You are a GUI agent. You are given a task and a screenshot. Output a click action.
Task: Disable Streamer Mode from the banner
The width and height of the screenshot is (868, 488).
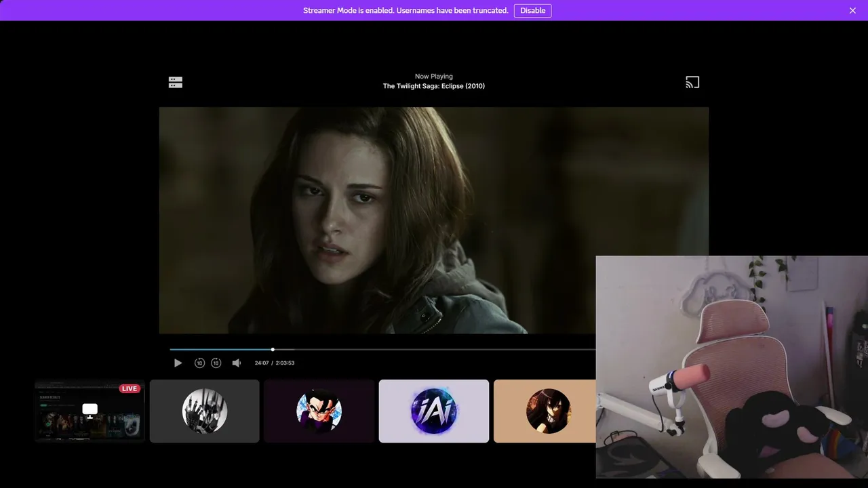click(x=532, y=10)
